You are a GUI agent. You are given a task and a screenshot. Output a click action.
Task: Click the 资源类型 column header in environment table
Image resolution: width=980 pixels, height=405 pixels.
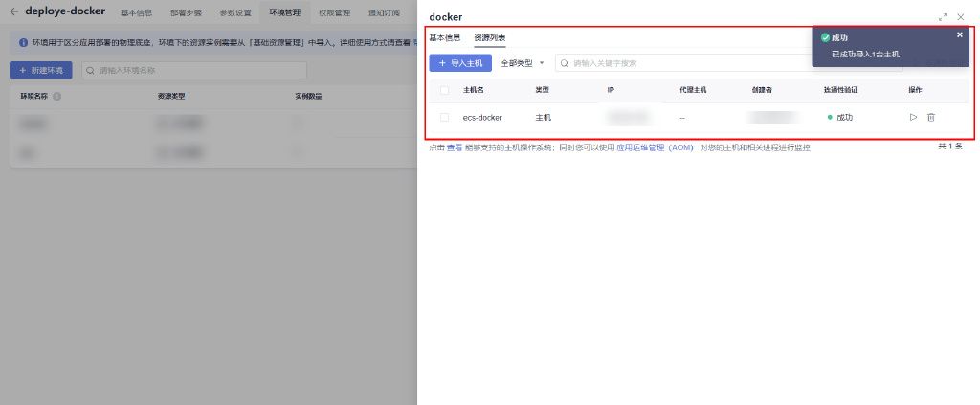point(171,97)
